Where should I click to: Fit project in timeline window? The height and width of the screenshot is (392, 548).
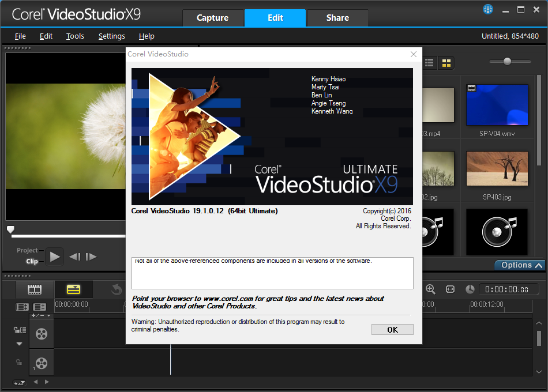click(x=450, y=289)
